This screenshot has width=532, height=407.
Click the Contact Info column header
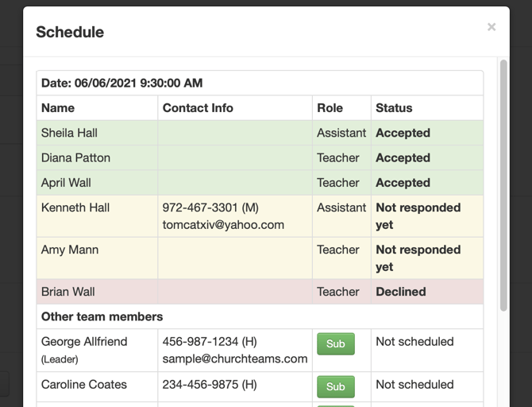pos(198,108)
